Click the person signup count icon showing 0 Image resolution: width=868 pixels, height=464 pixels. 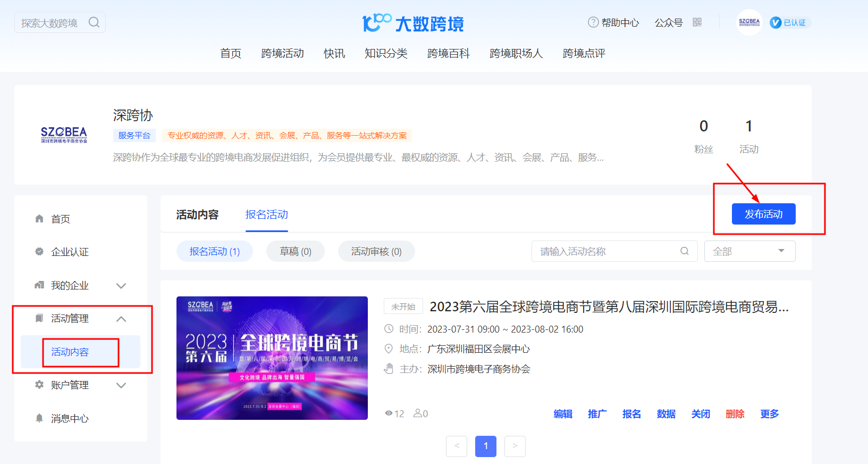point(418,413)
